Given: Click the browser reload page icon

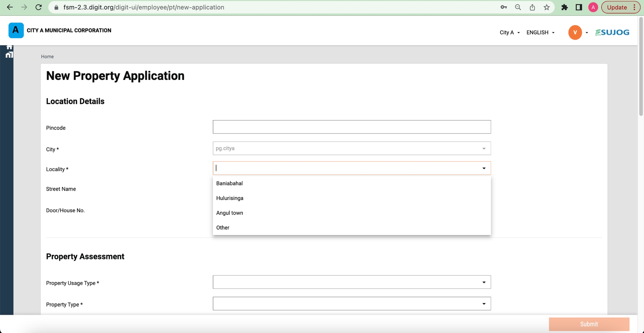Looking at the screenshot, I should pos(39,7).
